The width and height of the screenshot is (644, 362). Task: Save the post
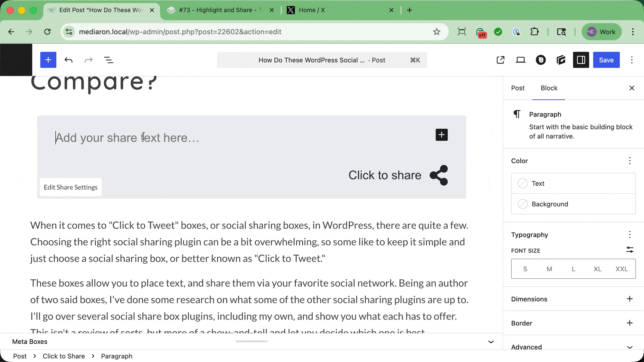[x=606, y=60]
